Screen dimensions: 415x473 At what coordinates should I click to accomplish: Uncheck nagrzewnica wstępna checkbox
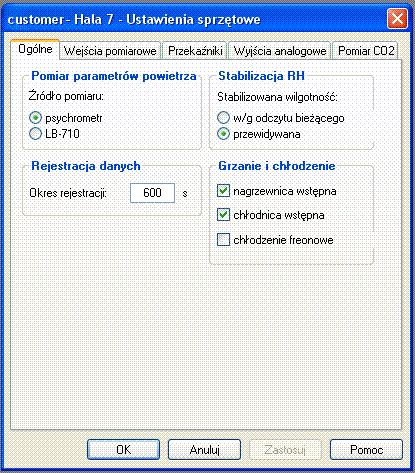coord(223,191)
